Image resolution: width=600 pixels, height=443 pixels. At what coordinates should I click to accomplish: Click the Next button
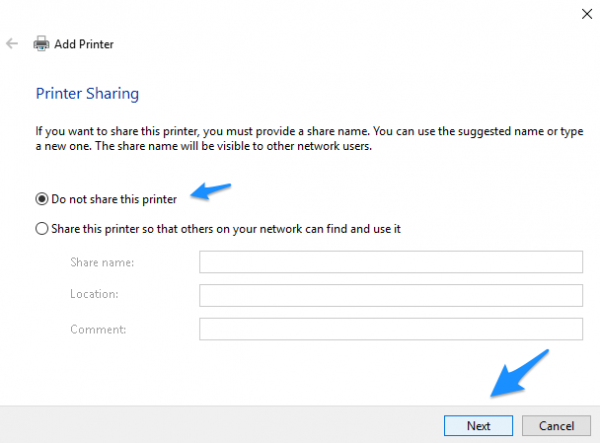pyautogui.click(x=478, y=426)
